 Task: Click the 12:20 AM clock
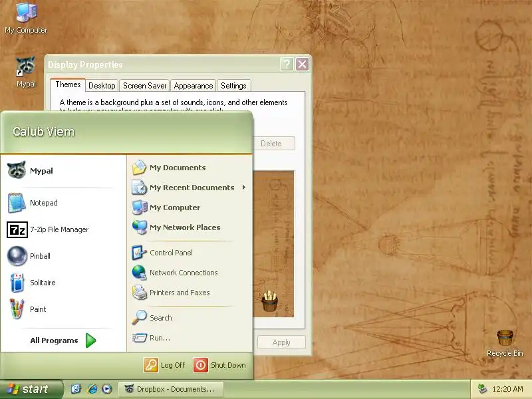point(507,389)
